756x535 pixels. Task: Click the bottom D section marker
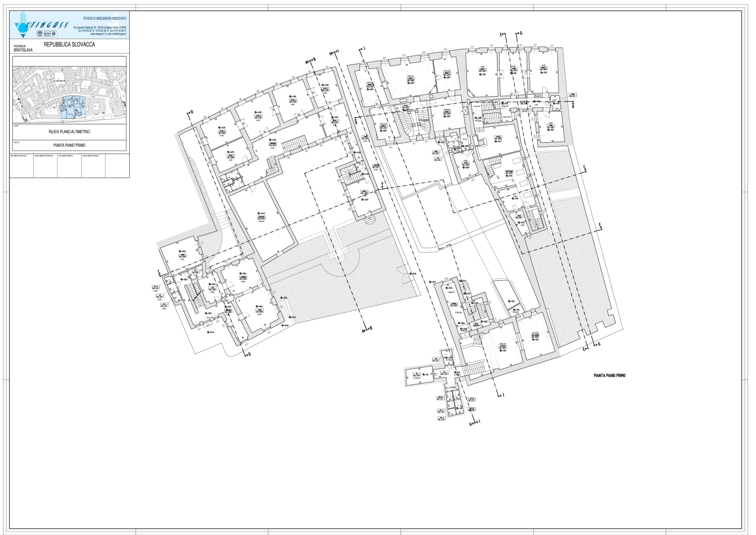coord(248,355)
